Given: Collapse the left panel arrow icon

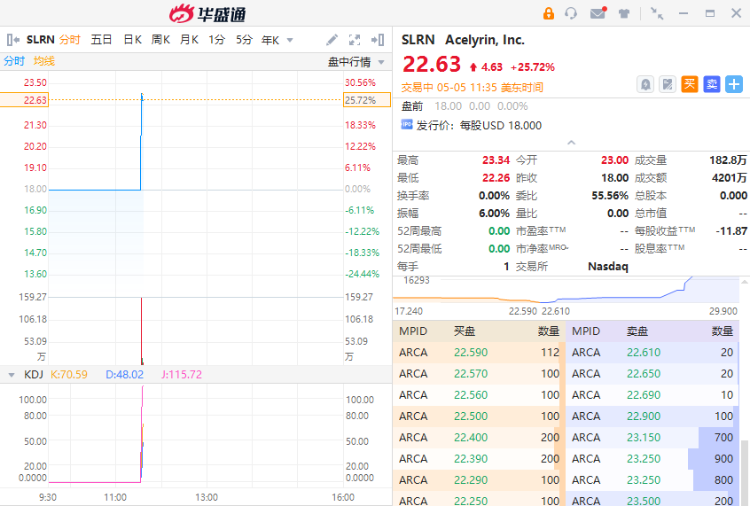Looking at the screenshot, I should (13, 40).
